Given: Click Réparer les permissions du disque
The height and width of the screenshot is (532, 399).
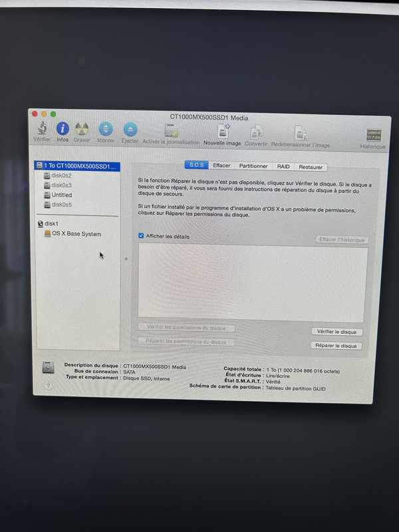Looking at the screenshot, I should pyautogui.click(x=186, y=341).
